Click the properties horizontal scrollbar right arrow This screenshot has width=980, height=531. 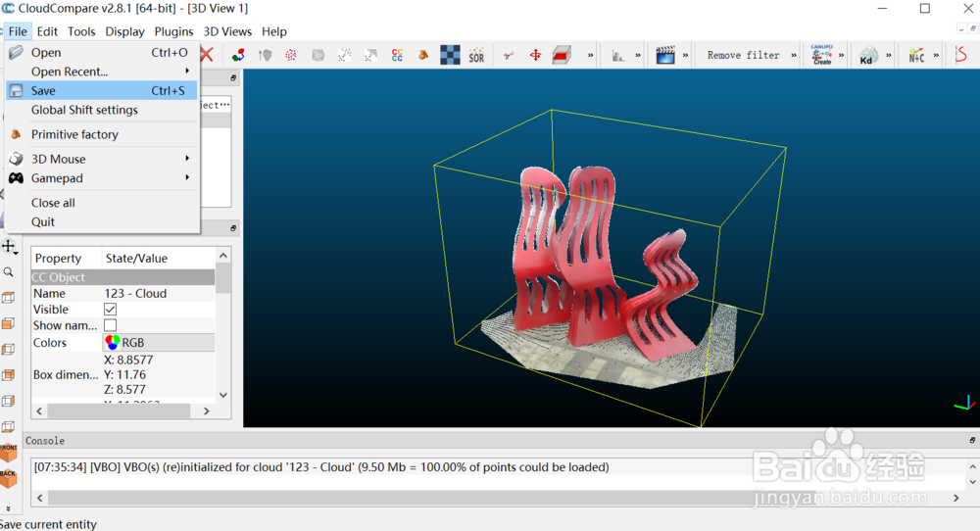coord(206,411)
